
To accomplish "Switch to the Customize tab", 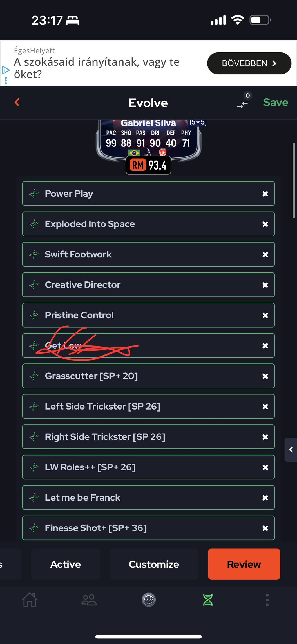I will (x=154, y=564).
